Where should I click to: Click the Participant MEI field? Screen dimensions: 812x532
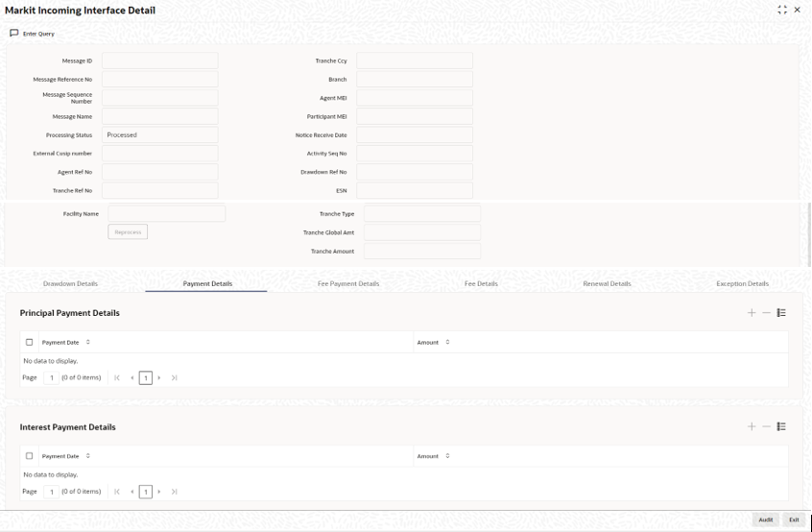415,116
